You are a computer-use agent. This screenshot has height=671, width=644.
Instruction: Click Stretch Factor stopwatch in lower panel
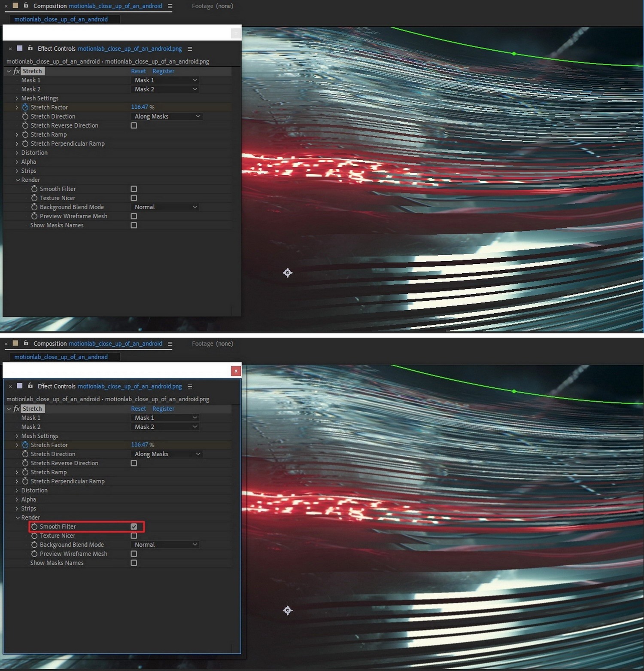25,445
